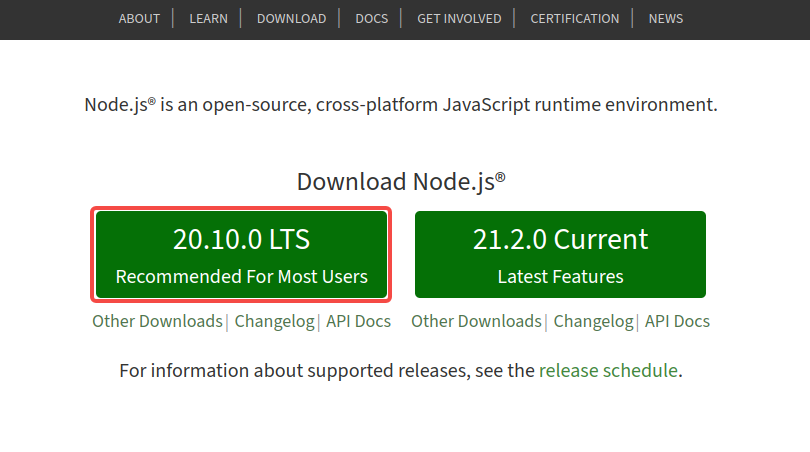
Task: Open the CERTIFICATION nav link
Action: pos(574,19)
